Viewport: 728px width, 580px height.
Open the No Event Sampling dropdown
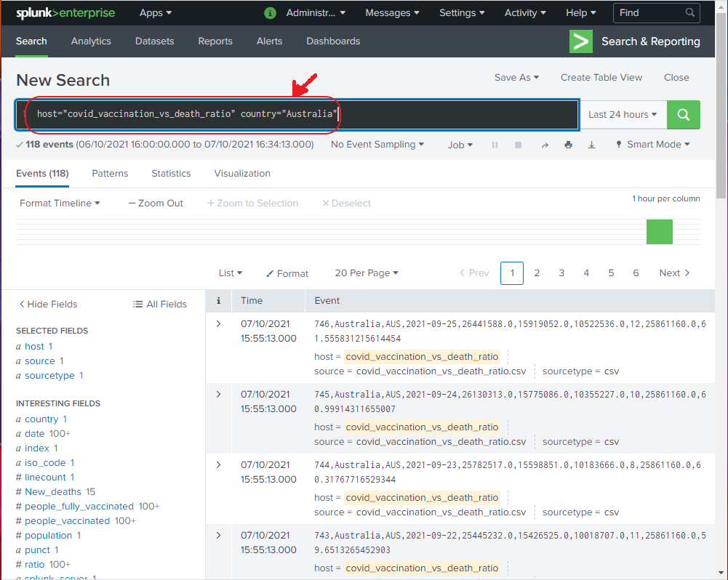pos(377,145)
